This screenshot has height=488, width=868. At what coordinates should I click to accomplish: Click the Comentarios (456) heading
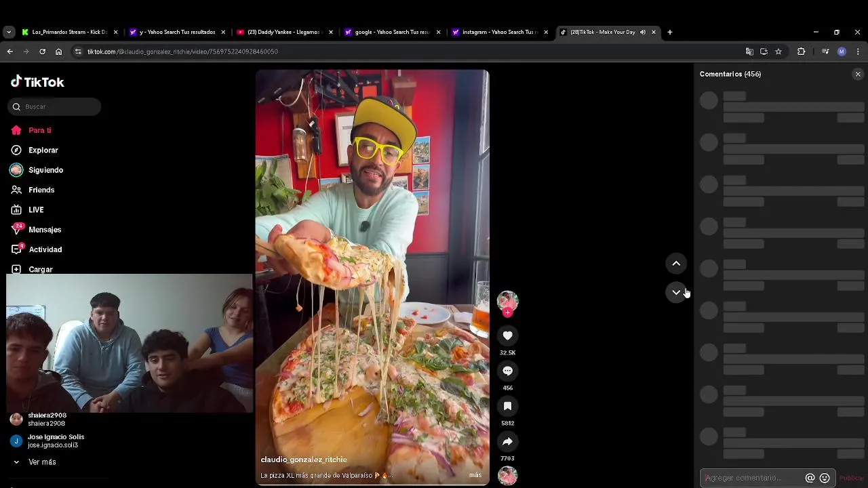[x=730, y=74]
